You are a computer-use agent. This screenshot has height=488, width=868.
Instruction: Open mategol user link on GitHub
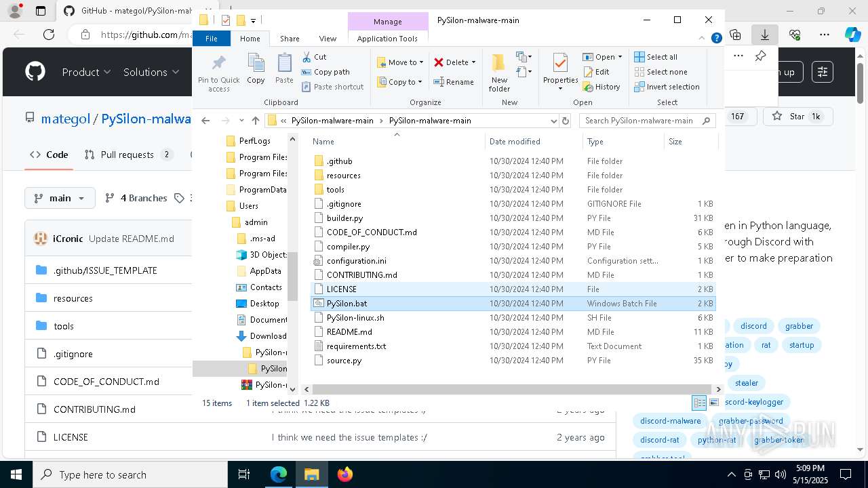(65, 119)
